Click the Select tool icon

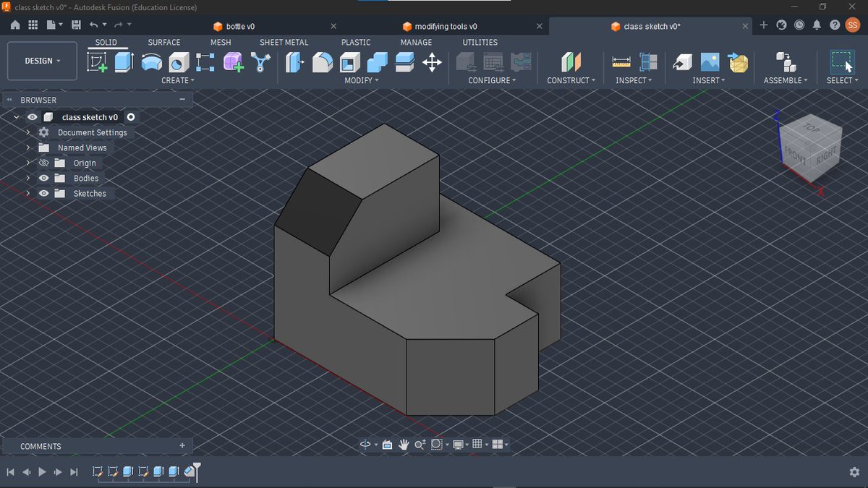(x=842, y=62)
